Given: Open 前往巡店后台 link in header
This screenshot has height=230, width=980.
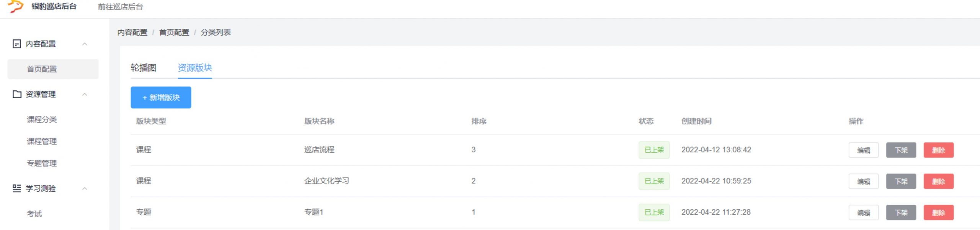Looking at the screenshot, I should coord(120,7).
